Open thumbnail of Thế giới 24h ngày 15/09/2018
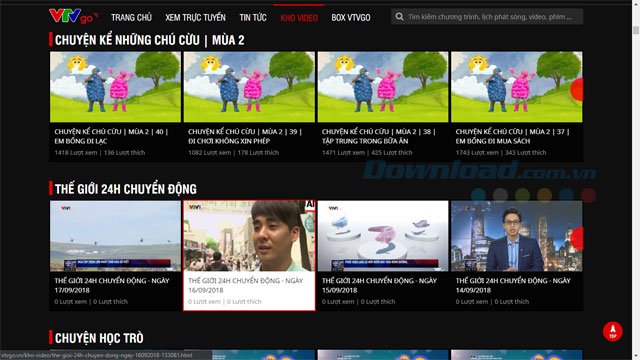640x360 pixels. point(383,236)
